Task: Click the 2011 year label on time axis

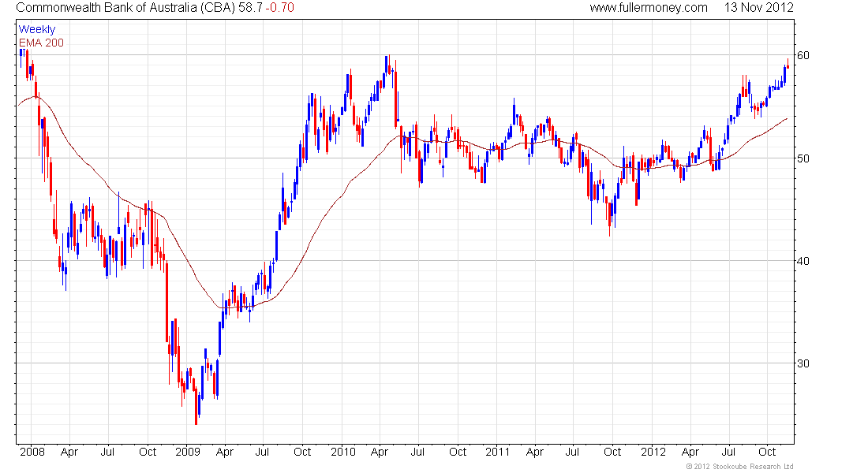Action: [498, 452]
